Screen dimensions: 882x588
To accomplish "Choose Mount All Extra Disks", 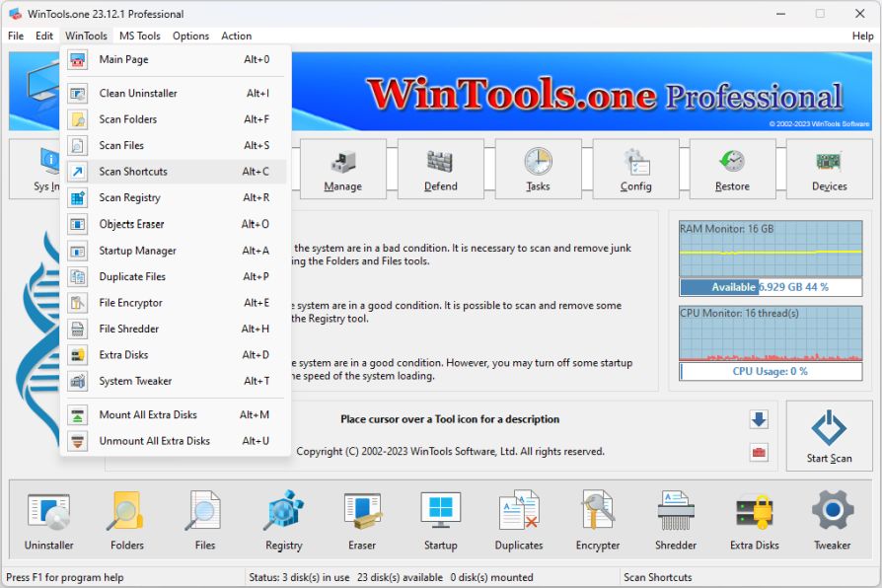I will pyautogui.click(x=176, y=414).
